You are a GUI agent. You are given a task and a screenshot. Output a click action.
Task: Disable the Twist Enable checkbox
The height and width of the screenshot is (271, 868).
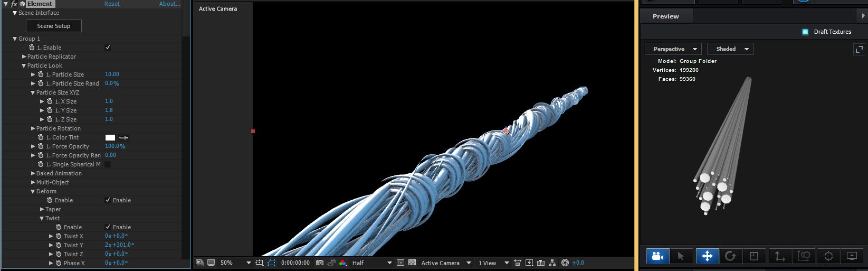point(108,227)
